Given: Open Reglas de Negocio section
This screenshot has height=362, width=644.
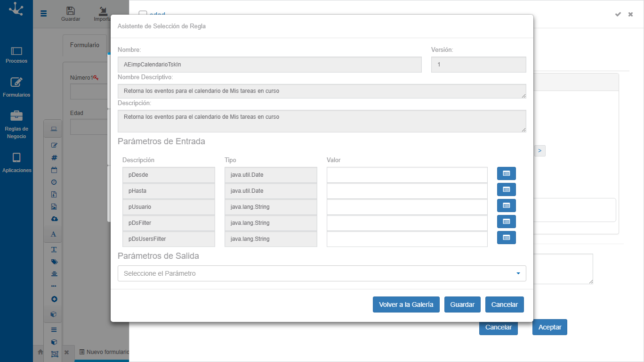Looking at the screenshot, I should click(16, 125).
